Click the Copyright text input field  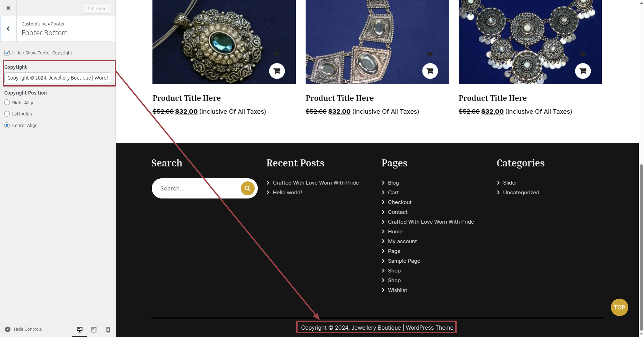[x=58, y=78]
